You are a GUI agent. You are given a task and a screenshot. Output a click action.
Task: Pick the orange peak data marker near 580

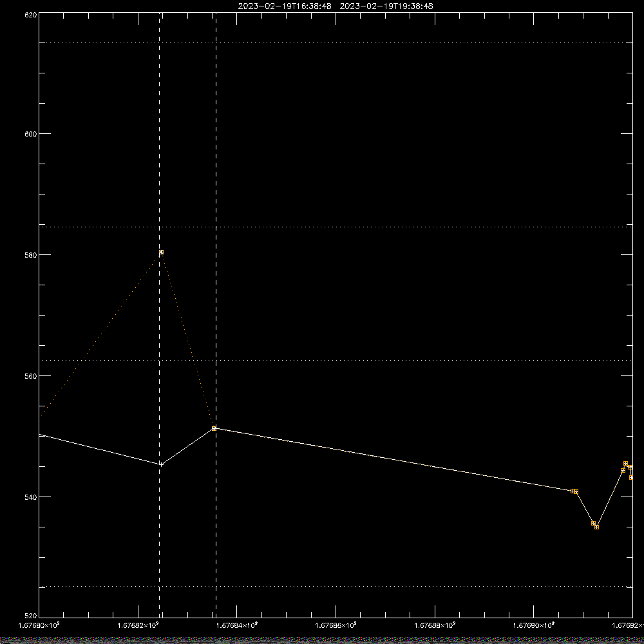(162, 252)
